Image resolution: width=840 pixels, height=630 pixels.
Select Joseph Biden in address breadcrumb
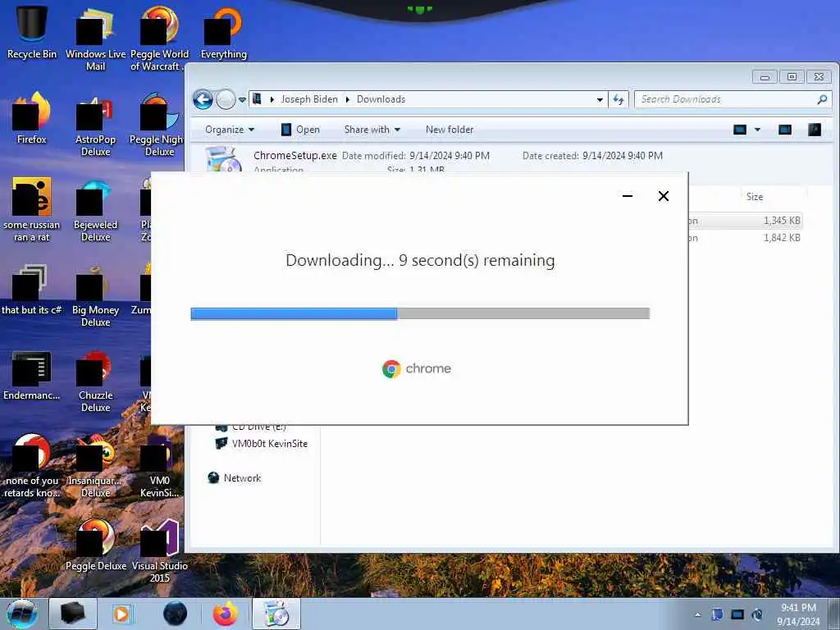[309, 99]
